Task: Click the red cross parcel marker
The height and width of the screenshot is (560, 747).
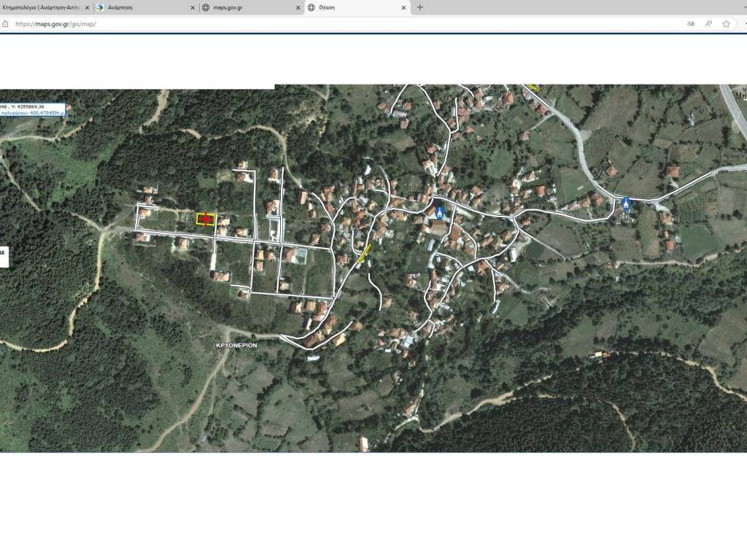Action: pyautogui.click(x=206, y=219)
